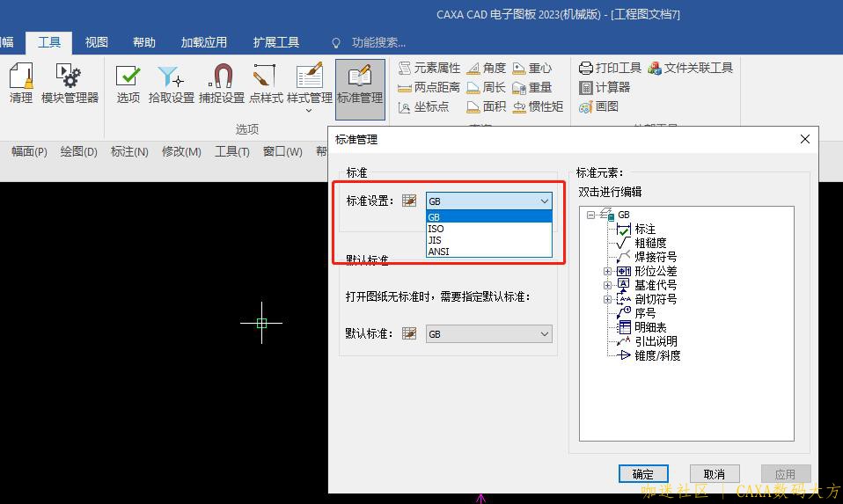
Task: Choose JIS in the dropdown list
Action: pos(488,239)
